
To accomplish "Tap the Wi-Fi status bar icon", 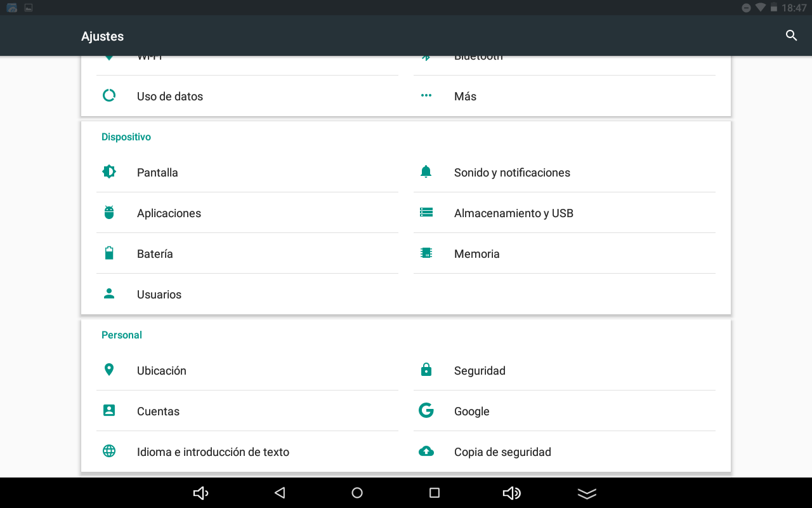I will pos(761,8).
